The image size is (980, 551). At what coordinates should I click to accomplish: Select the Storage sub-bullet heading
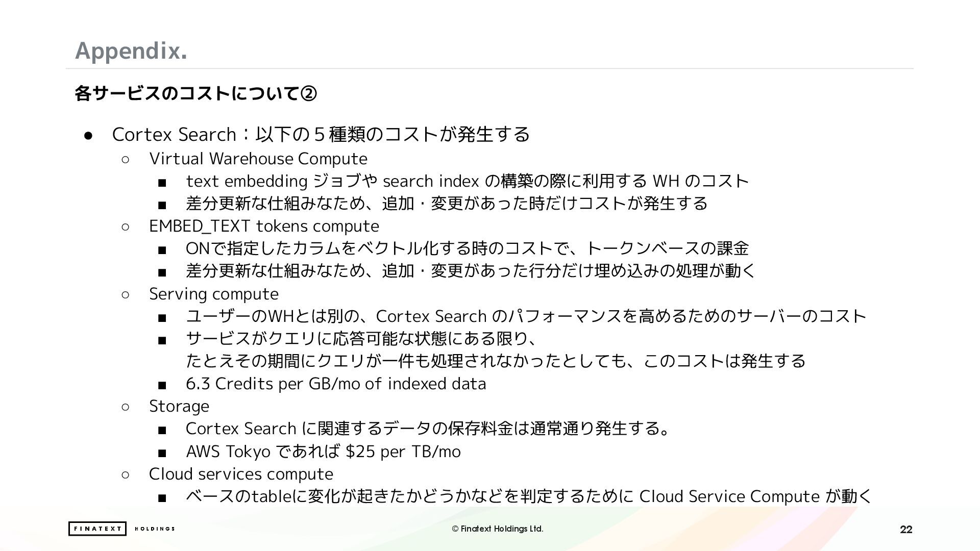pyautogui.click(x=179, y=406)
